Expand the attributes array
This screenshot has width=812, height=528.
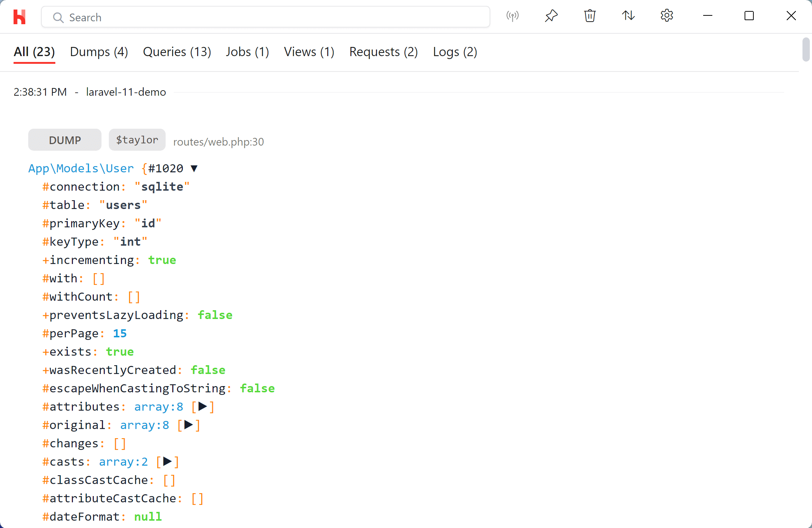coord(202,406)
